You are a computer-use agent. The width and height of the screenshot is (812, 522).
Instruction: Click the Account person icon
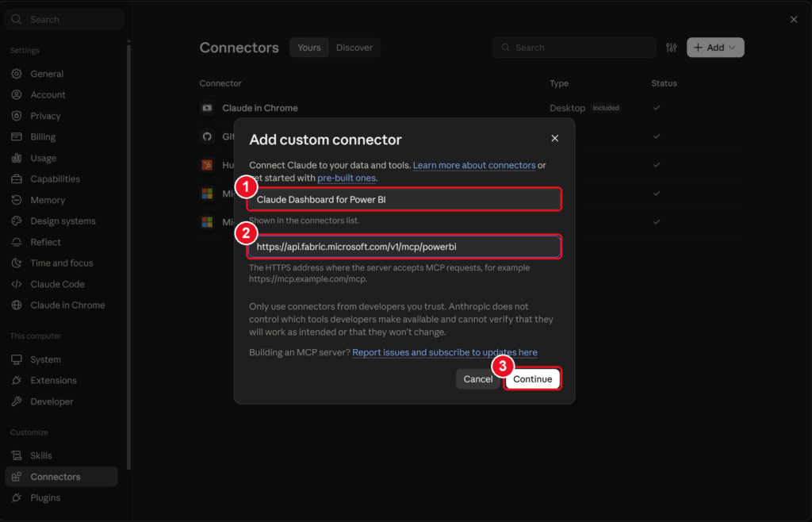[x=17, y=94]
